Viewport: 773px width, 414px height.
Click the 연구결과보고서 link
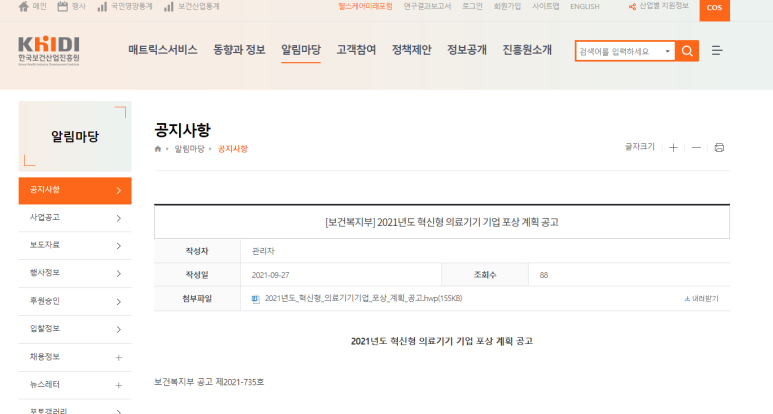(x=427, y=6)
